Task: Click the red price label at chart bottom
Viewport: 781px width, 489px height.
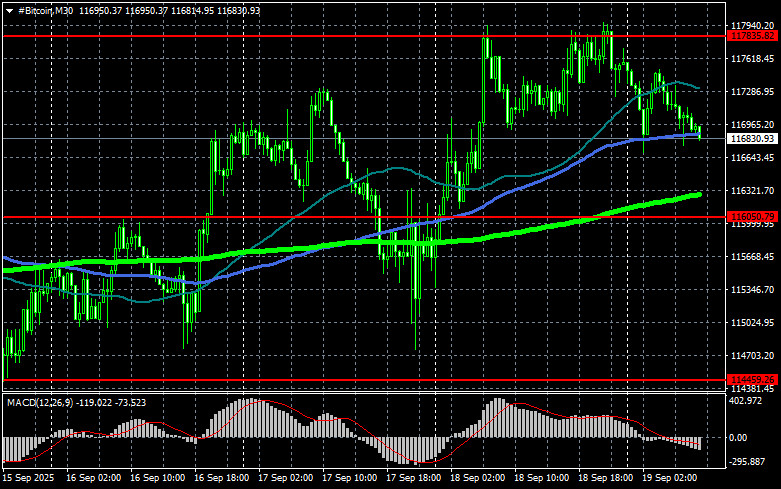Action: [753, 379]
